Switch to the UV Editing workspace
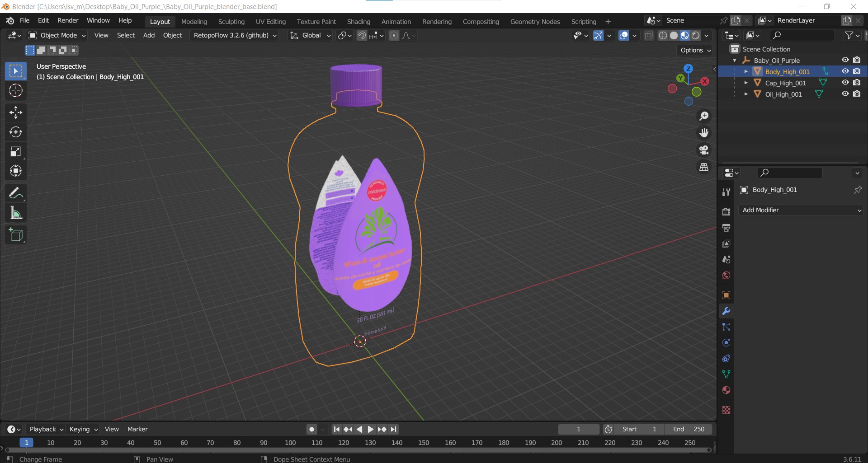 coord(271,22)
